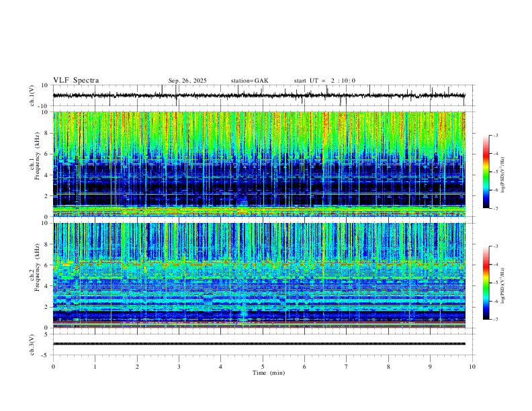The height and width of the screenshot is (411, 532).
Task: Click the "8" kHz tick on ch.1 frequency axis
Action: tap(46, 133)
